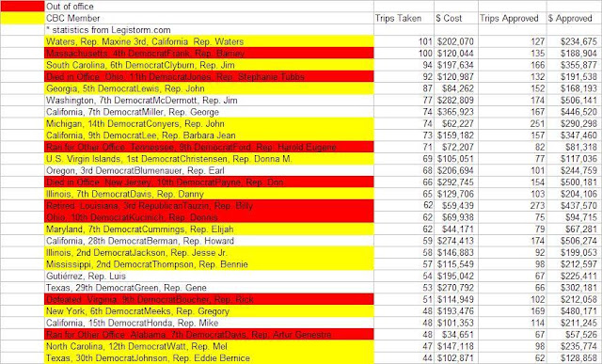Screen dimensions: 602x364
Task: Click the cost value $365,923
Action: click(x=455, y=112)
